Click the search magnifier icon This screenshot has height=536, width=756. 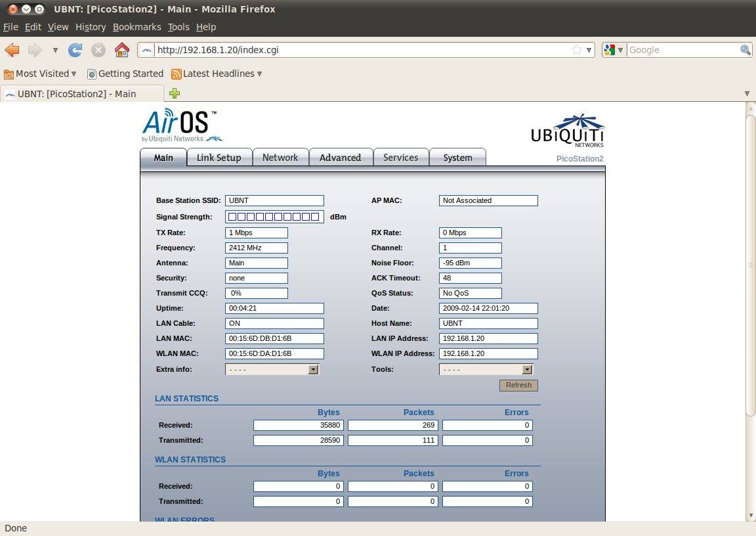745,50
